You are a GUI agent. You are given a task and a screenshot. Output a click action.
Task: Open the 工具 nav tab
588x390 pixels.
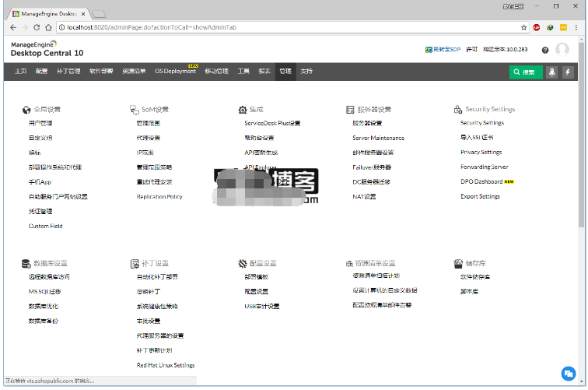[x=243, y=72]
